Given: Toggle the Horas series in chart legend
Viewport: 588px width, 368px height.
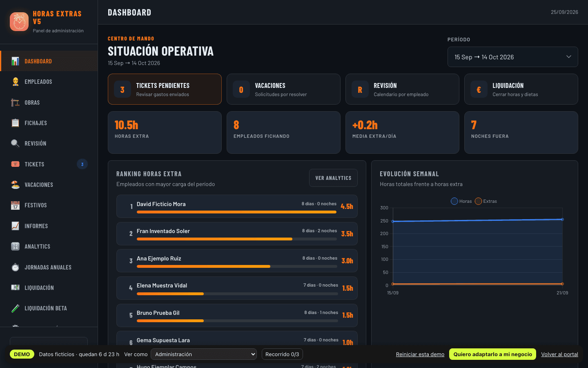Looking at the screenshot, I should click(461, 201).
